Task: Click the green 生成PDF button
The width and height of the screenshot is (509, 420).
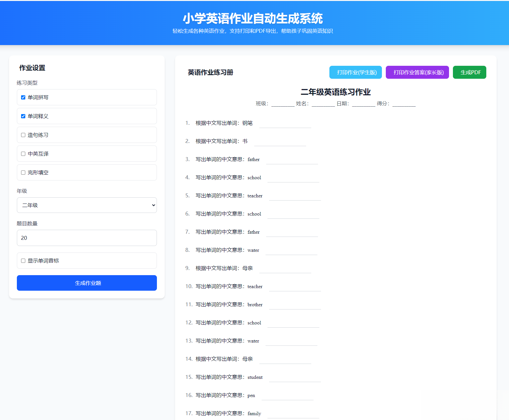Action: pyautogui.click(x=469, y=72)
